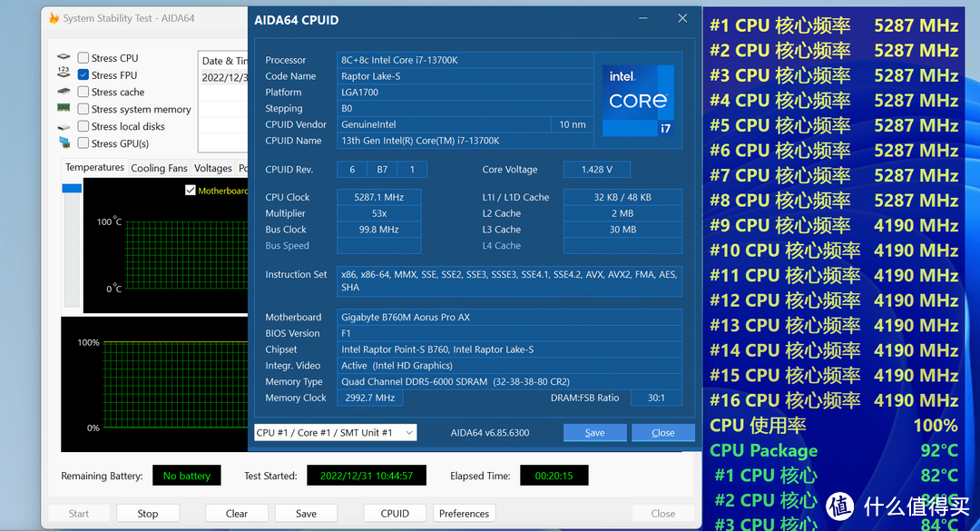Click the DRAM:FSB Ratio 30:1 value
Viewport: 980px width, 531px height.
[x=656, y=398]
